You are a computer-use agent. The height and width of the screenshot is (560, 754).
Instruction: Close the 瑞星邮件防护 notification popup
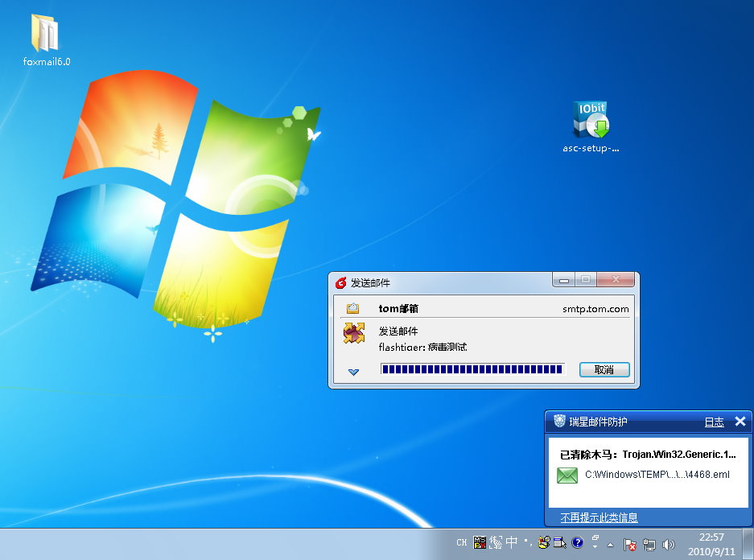coord(740,422)
